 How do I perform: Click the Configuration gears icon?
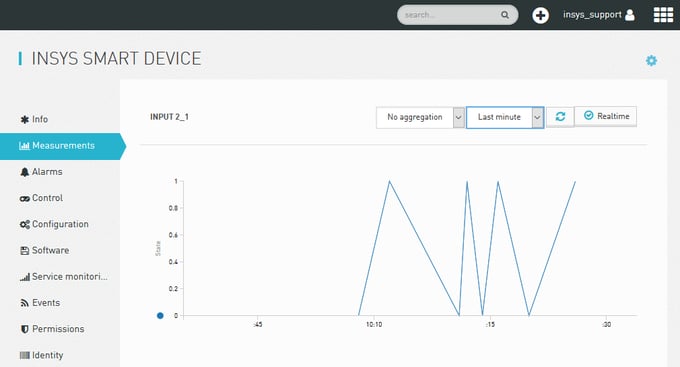(x=25, y=224)
